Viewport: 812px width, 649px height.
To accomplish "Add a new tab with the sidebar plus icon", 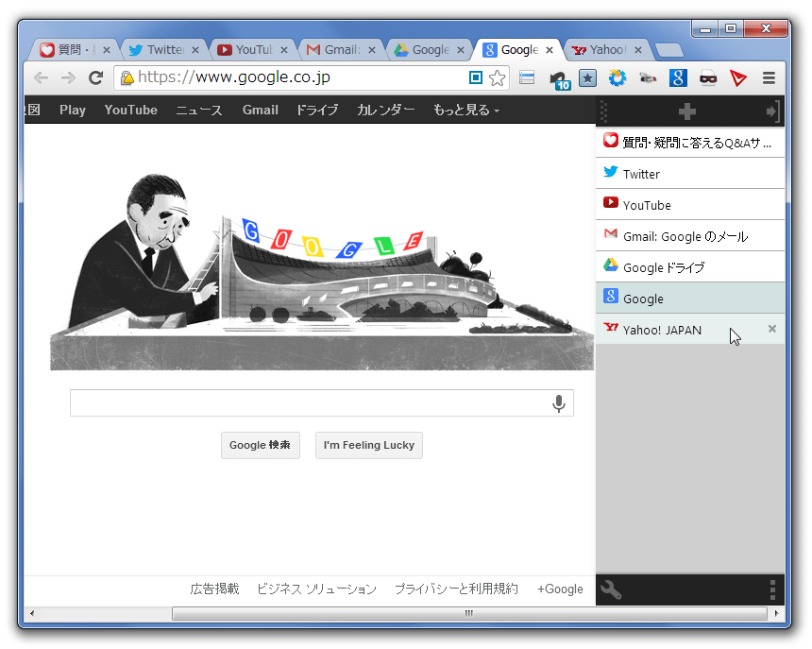I will [687, 111].
